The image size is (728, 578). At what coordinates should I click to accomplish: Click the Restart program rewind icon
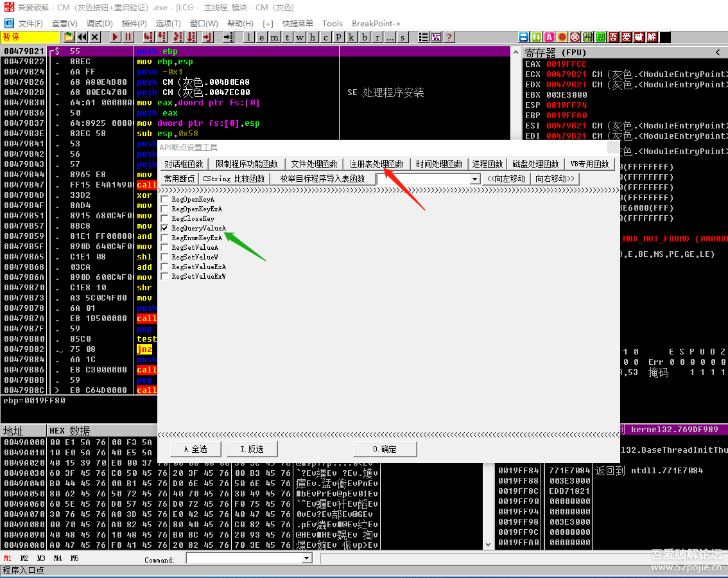tap(82, 37)
